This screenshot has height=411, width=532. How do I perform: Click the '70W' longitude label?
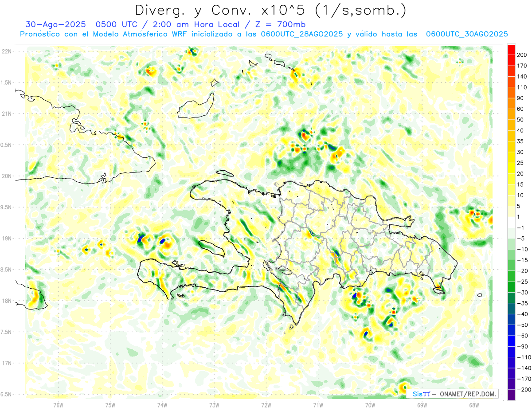coord(370,405)
